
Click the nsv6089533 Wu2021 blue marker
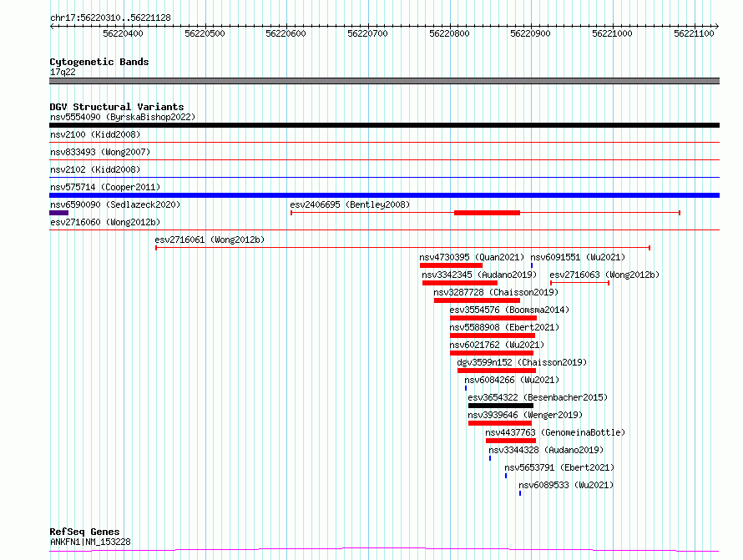pos(520,493)
